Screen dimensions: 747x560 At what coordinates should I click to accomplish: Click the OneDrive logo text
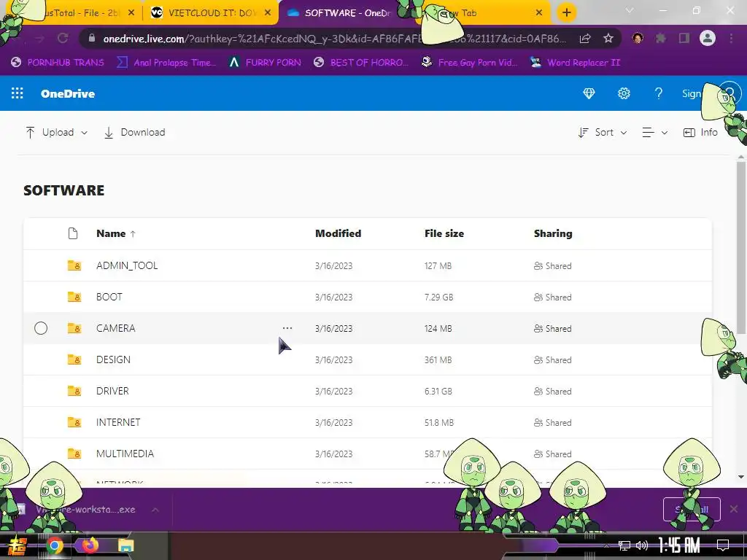click(x=68, y=93)
